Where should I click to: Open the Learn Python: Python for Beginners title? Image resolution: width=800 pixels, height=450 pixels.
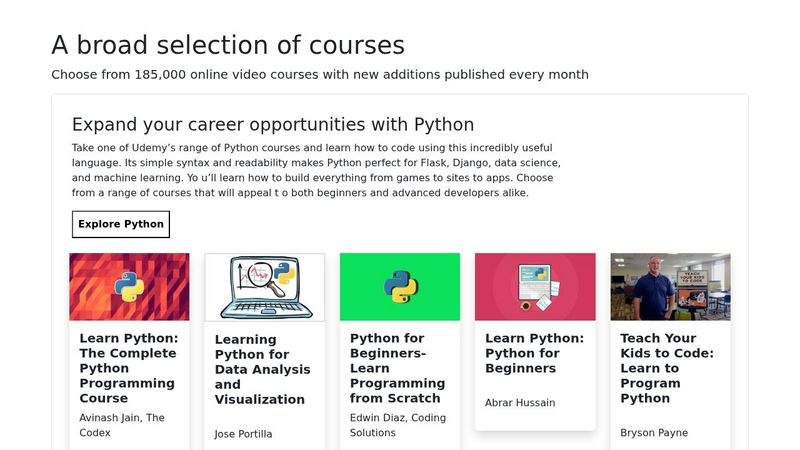click(x=534, y=353)
